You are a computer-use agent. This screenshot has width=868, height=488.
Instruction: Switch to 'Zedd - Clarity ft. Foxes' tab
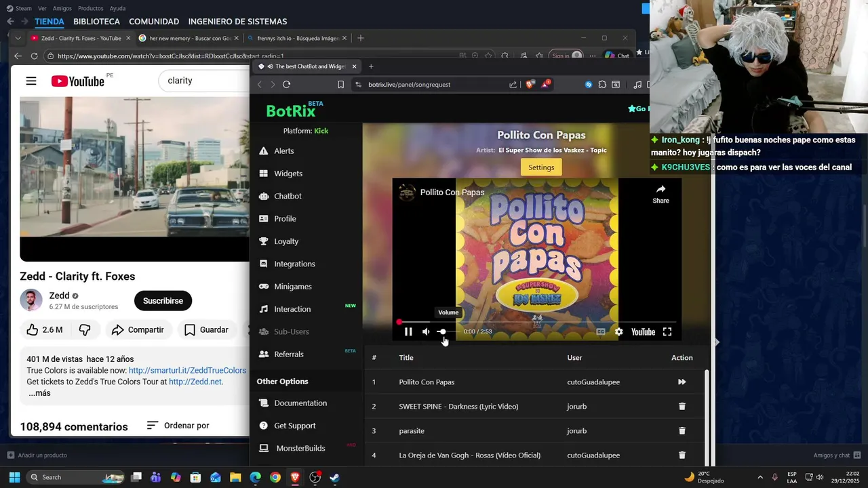(80, 38)
